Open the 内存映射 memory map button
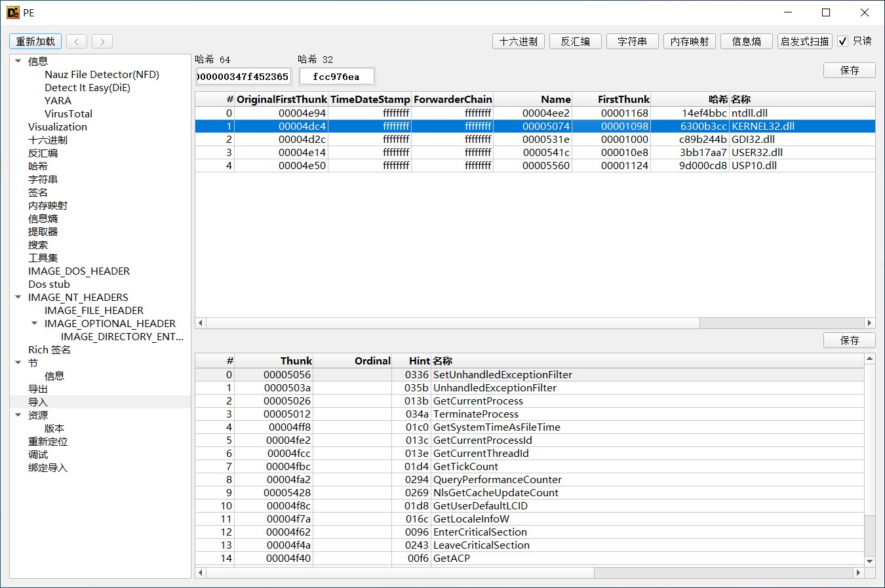The height and width of the screenshot is (588, 885). click(690, 41)
